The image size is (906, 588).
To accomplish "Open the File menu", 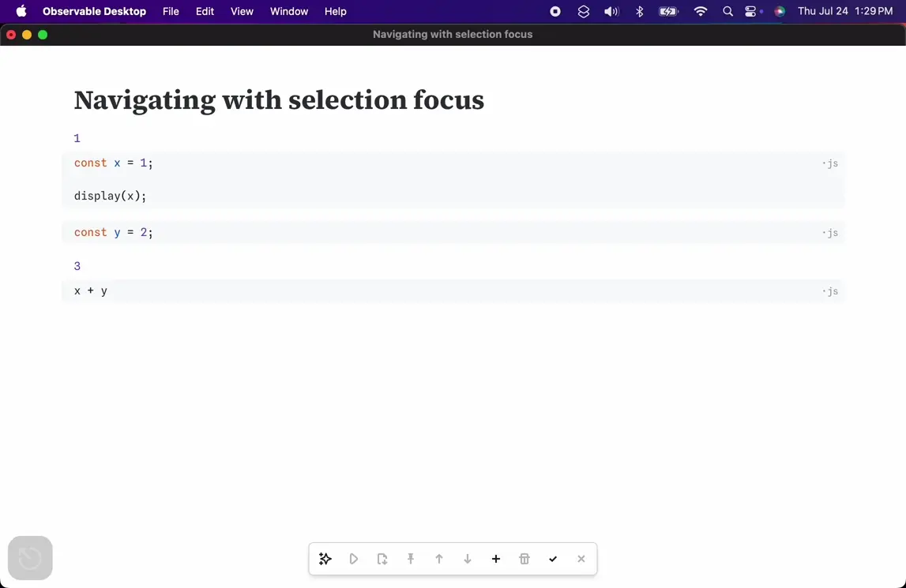I will (171, 11).
